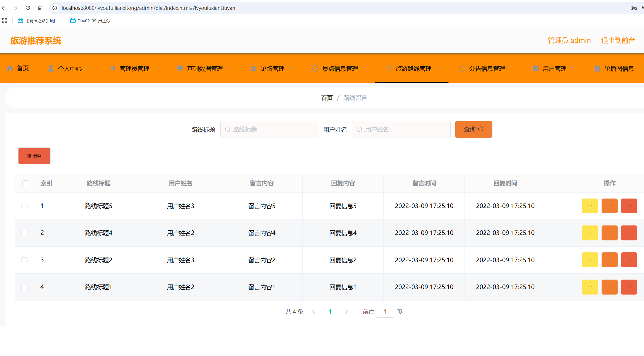Reload the page with the refresh icon
This screenshot has width=644, height=356.
tap(28, 8)
